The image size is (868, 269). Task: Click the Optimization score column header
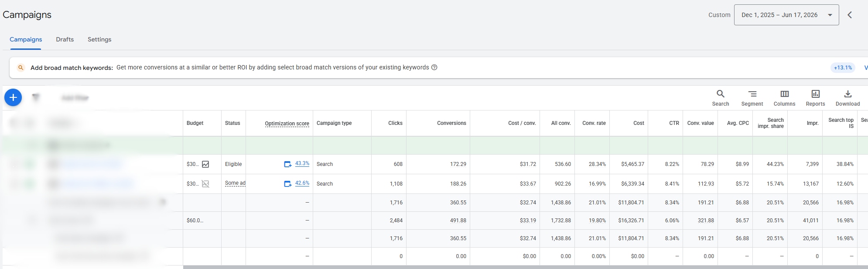(x=287, y=124)
